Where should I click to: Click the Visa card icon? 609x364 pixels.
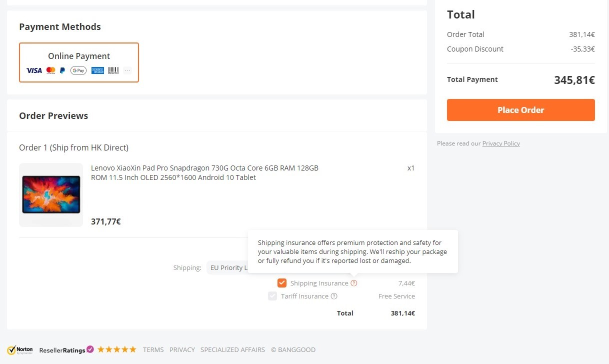34,70
